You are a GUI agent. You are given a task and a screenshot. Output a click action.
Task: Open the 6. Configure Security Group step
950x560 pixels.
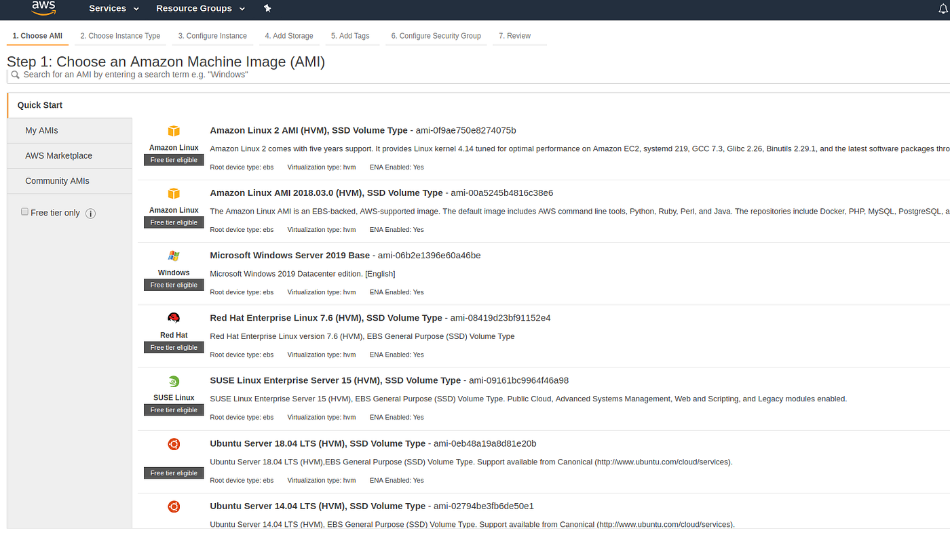(436, 36)
